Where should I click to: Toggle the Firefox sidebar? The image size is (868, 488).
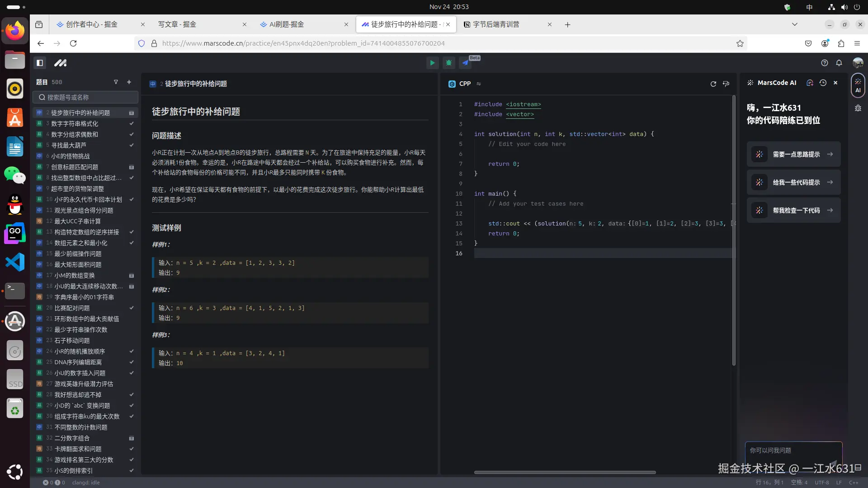pos(38,24)
